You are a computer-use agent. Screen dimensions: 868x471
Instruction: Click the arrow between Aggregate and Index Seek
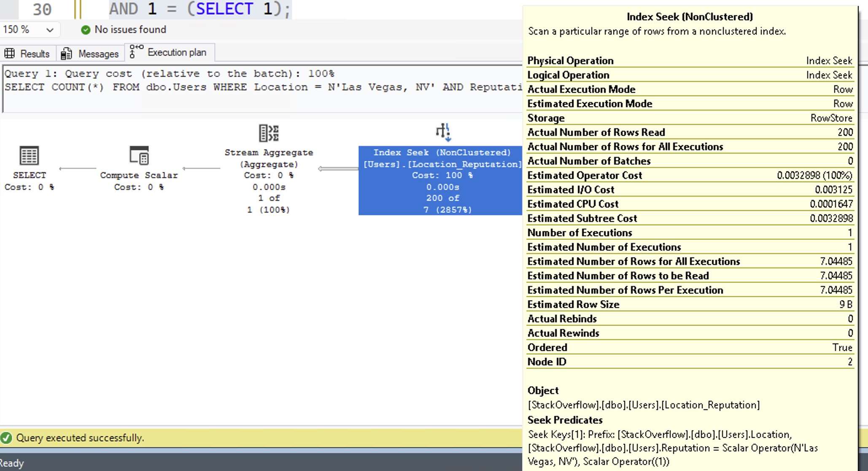coord(338,168)
